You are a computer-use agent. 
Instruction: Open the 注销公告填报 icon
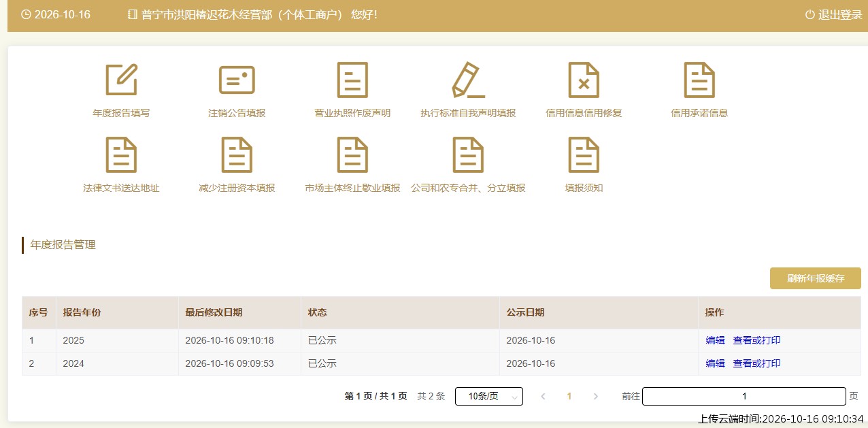click(237, 80)
